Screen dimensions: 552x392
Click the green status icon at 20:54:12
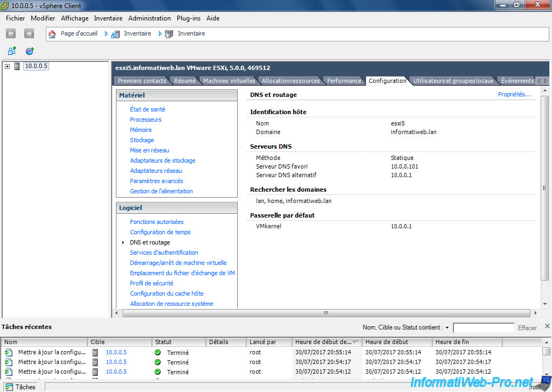(158, 372)
